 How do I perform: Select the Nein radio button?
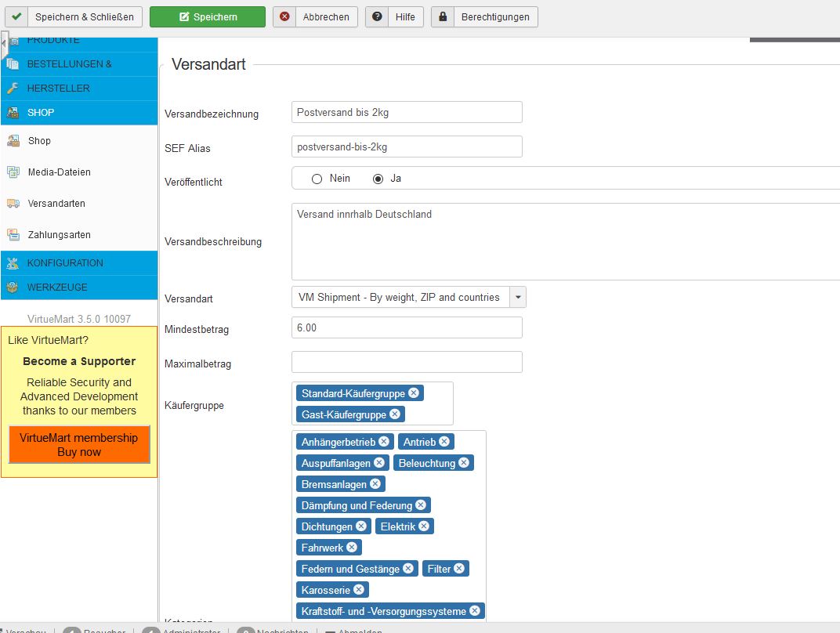coord(317,179)
